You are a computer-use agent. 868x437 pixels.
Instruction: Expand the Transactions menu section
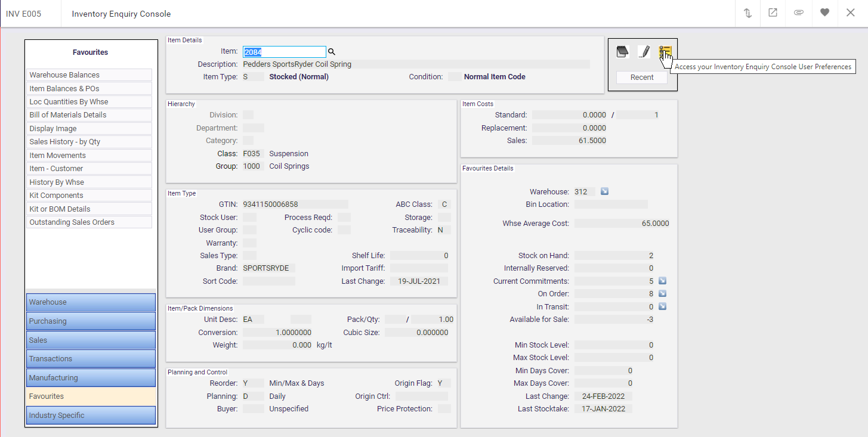(x=91, y=359)
